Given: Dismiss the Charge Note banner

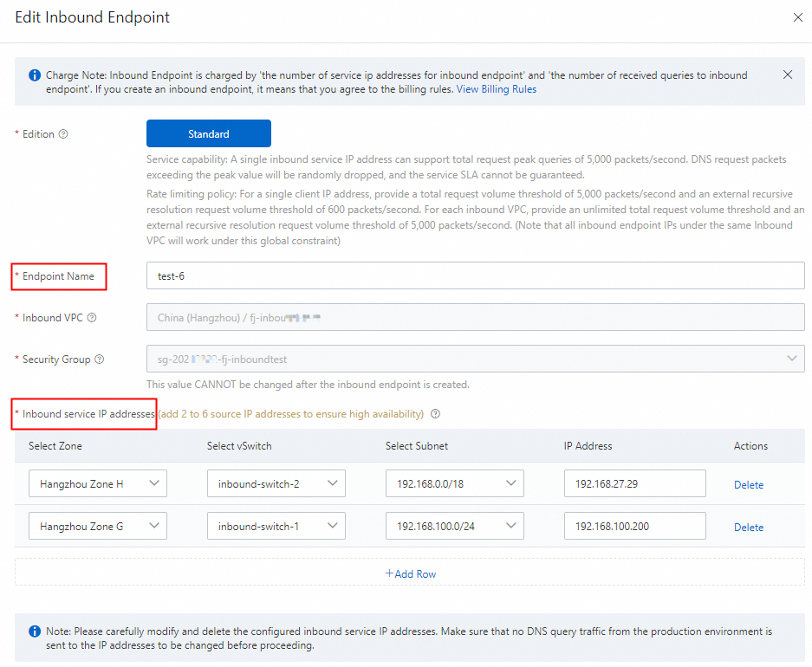Looking at the screenshot, I should [787, 74].
